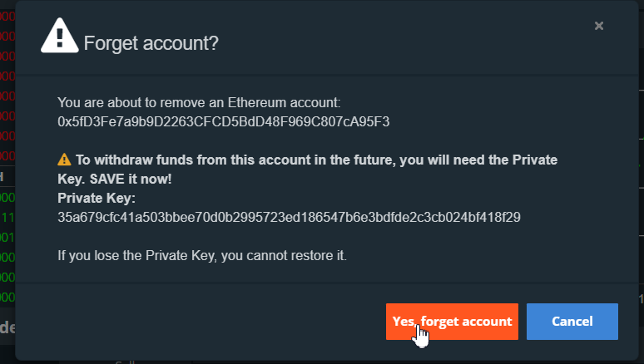Image resolution: width=644 pixels, height=364 pixels.
Task: Click the bold "Private Key:" label
Action: pyautogui.click(x=97, y=198)
